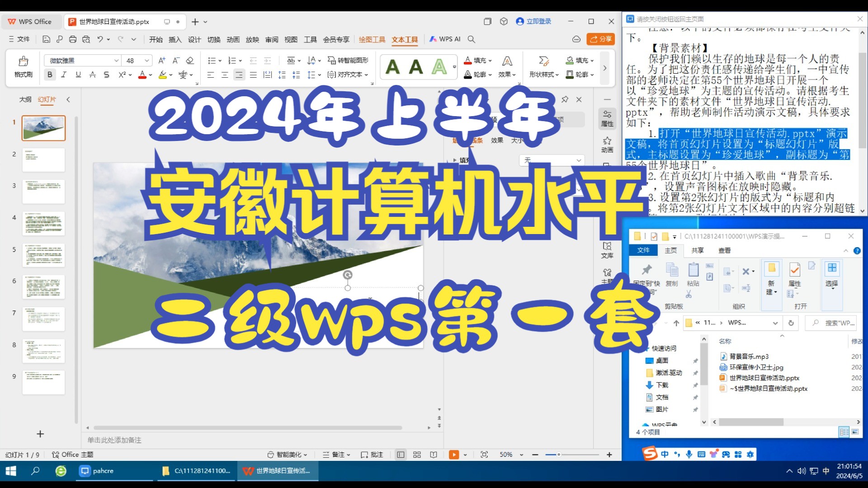This screenshot has width=868, height=488.
Task: Open the 设计 ribbon tab
Action: click(x=194, y=39)
